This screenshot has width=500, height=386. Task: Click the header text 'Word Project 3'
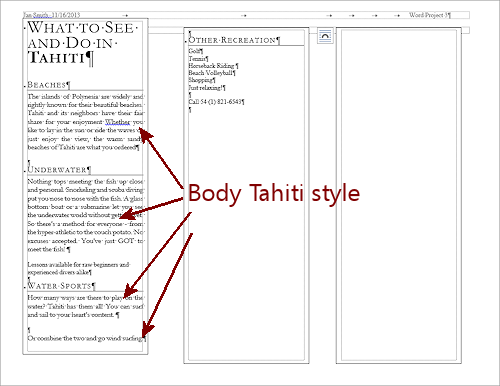click(x=429, y=15)
